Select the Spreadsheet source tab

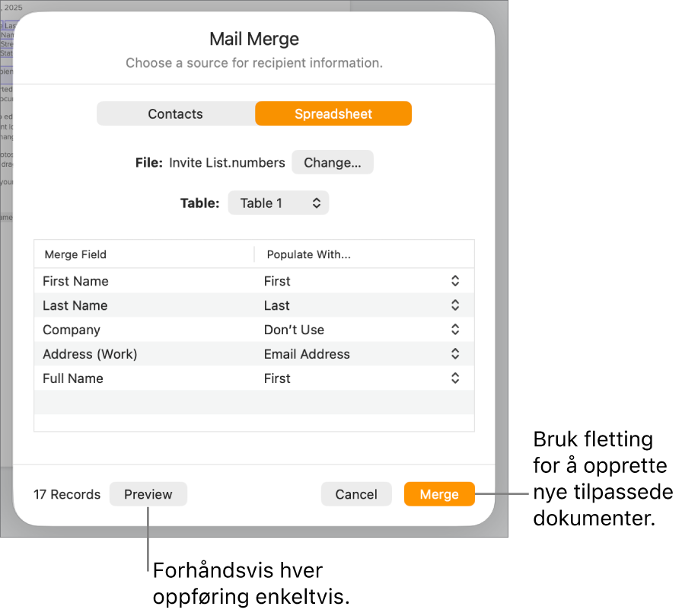click(x=333, y=114)
